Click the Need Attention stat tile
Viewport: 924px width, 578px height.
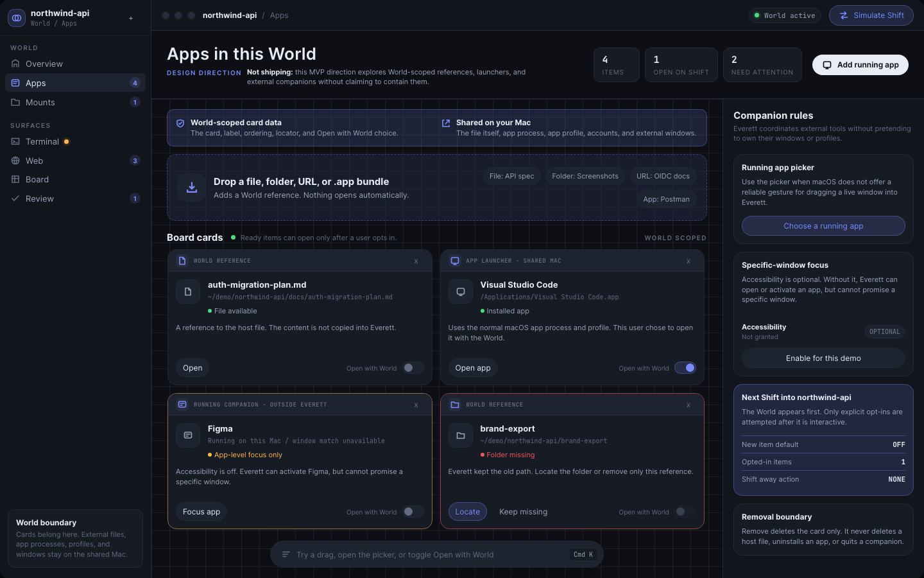pos(762,65)
